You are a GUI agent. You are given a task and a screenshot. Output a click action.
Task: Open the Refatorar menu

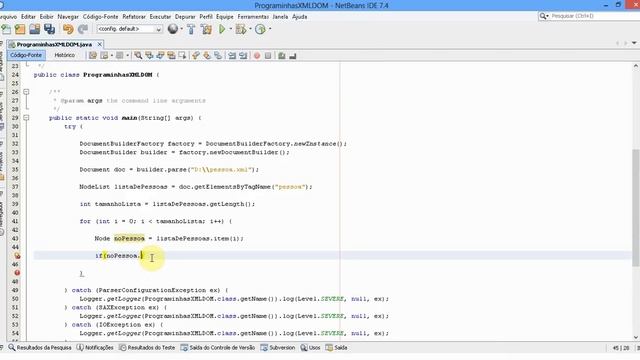[134, 17]
